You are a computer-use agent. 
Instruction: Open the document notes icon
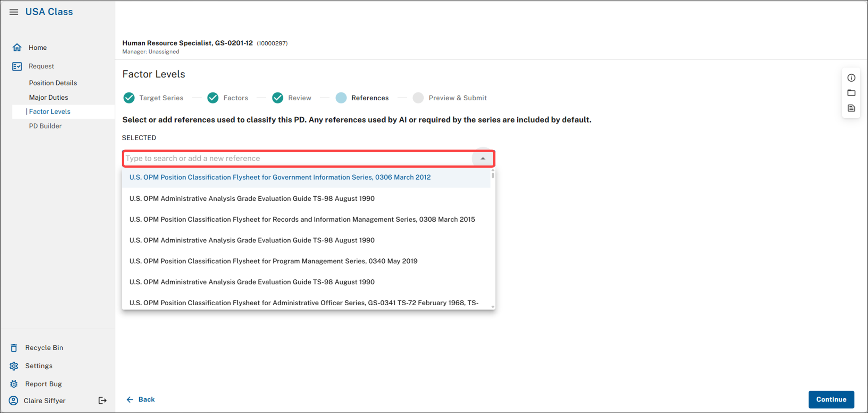point(851,108)
